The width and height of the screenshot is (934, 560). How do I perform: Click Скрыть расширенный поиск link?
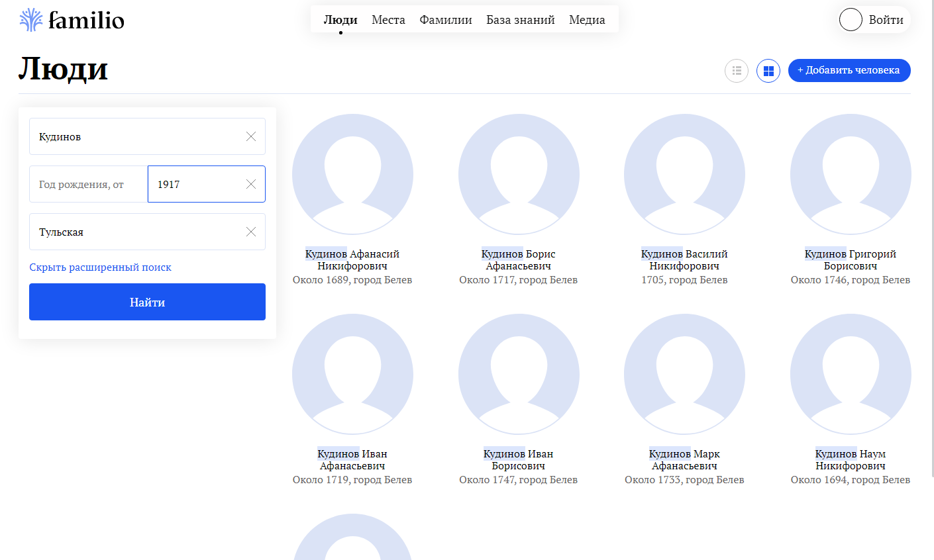point(100,267)
